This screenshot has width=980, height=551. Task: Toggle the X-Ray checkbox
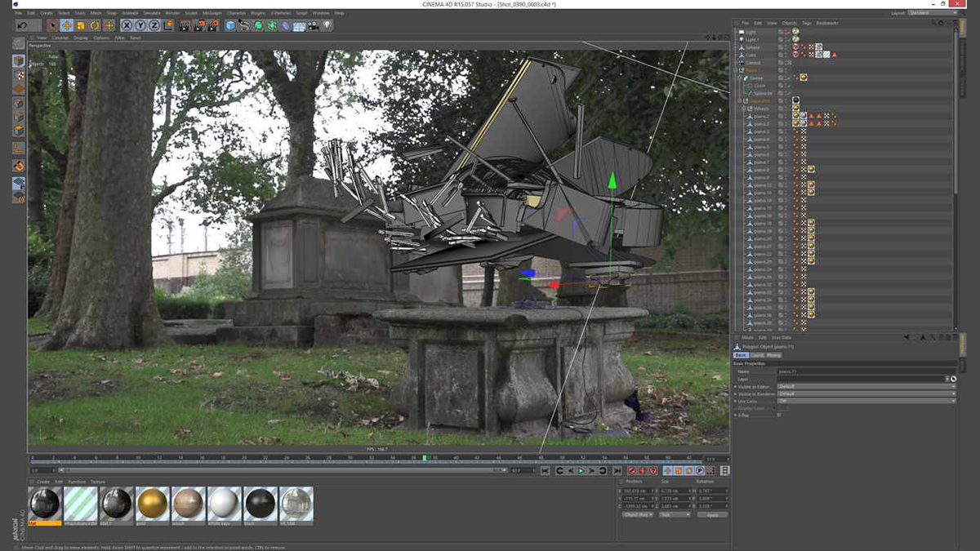779,415
